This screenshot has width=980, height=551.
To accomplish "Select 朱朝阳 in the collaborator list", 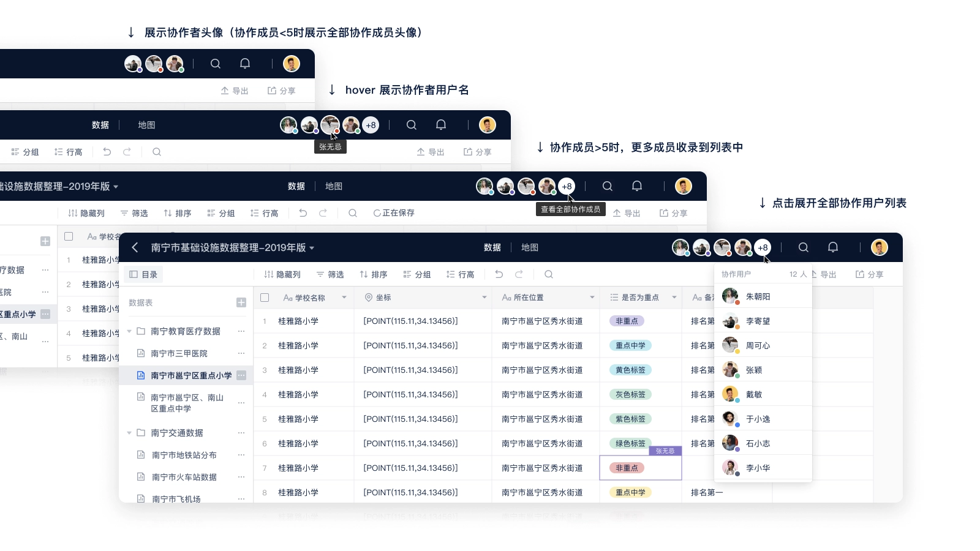I will coord(758,296).
